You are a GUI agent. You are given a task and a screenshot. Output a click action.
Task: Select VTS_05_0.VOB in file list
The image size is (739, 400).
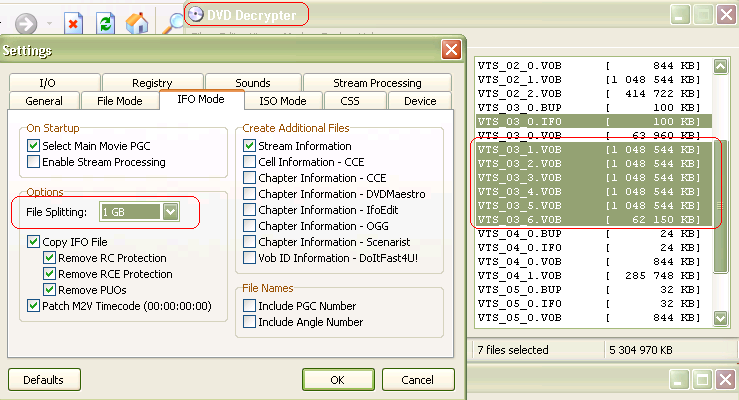tap(593, 318)
